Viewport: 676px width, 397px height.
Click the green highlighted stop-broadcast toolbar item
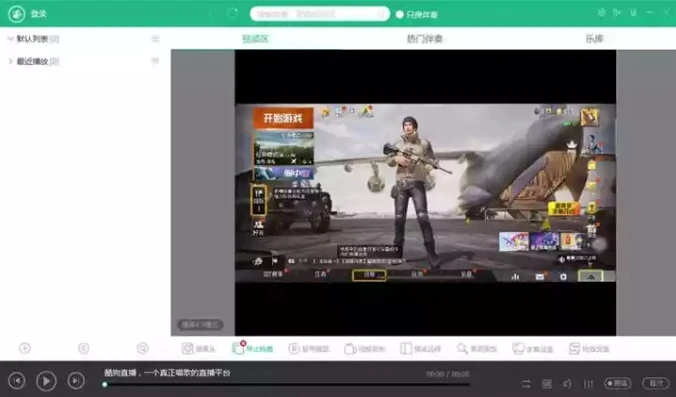[253, 348]
